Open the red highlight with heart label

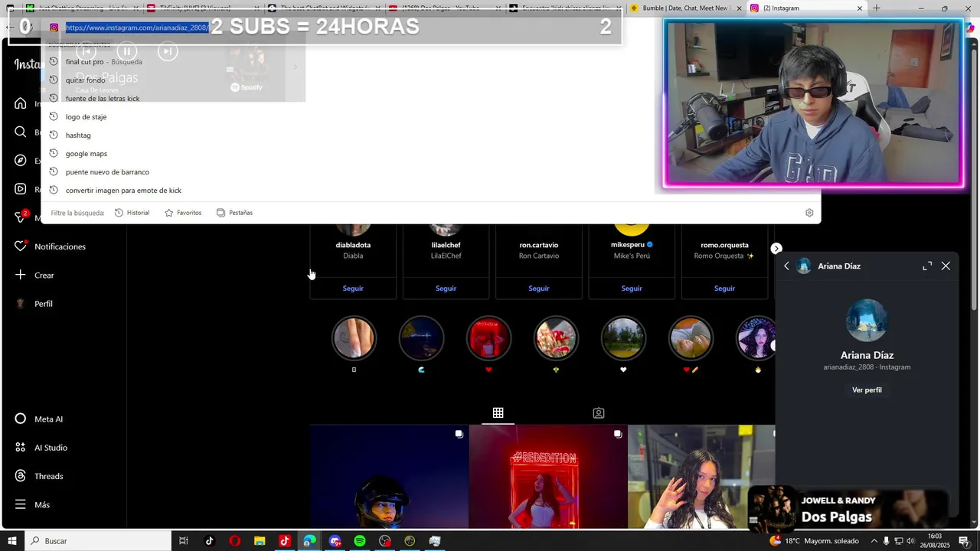click(488, 337)
